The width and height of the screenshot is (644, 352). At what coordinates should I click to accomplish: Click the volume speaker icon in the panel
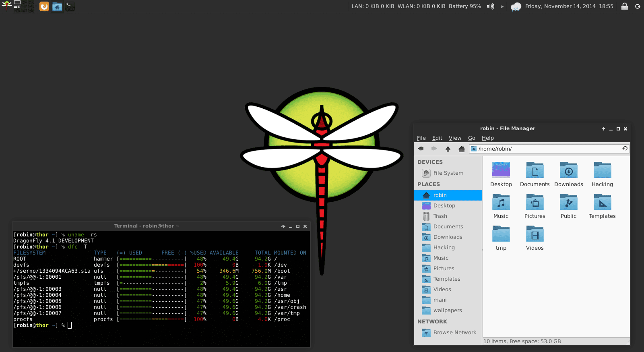click(x=490, y=6)
